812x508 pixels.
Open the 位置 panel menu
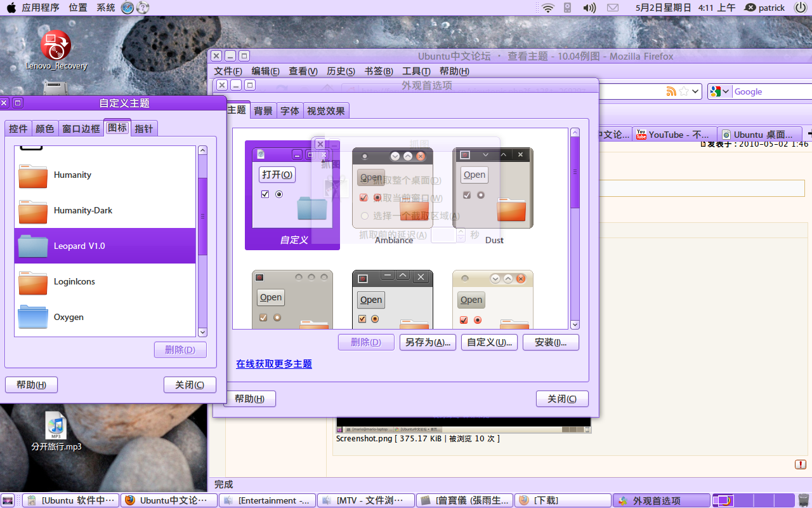coord(78,8)
